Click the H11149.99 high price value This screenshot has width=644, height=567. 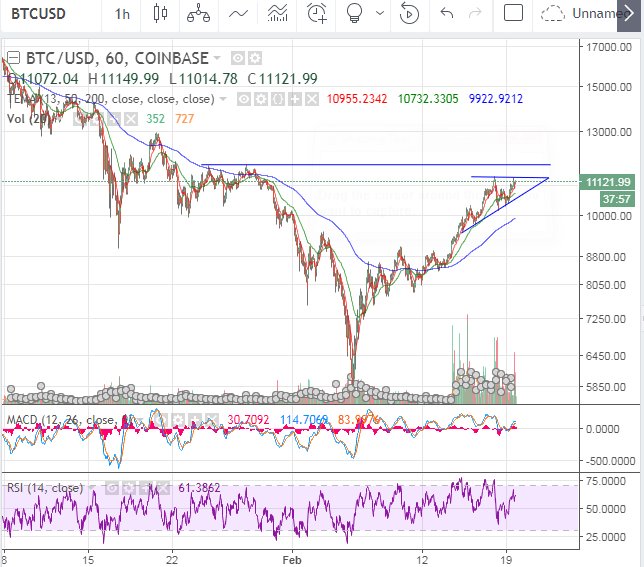click(x=124, y=79)
